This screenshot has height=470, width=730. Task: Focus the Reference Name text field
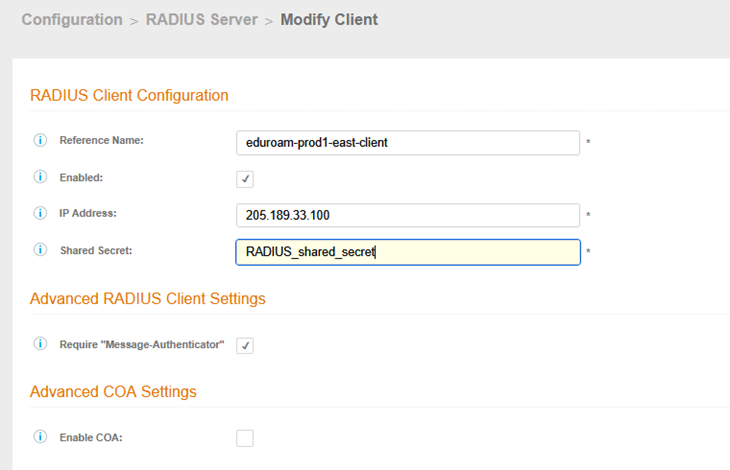pyautogui.click(x=407, y=143)
